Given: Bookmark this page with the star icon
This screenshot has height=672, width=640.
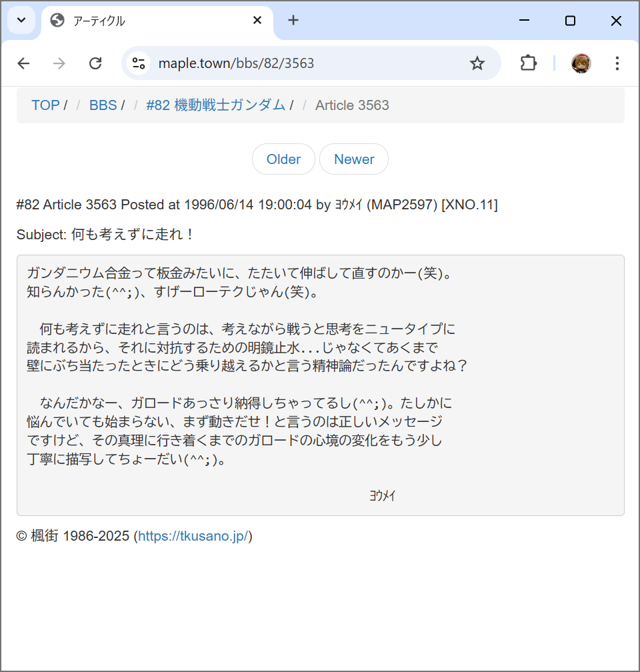Looking at the screenshot, I should [477, 63].
